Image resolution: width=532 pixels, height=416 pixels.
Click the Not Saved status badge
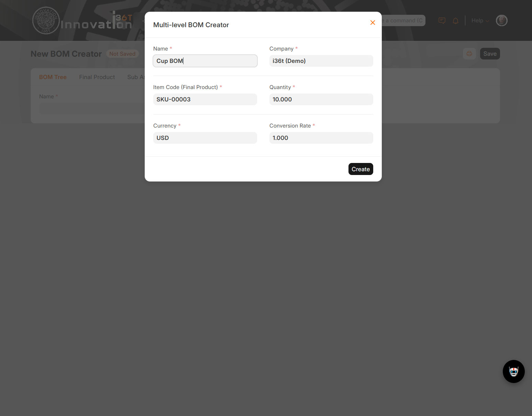click(x=122, y=54)
